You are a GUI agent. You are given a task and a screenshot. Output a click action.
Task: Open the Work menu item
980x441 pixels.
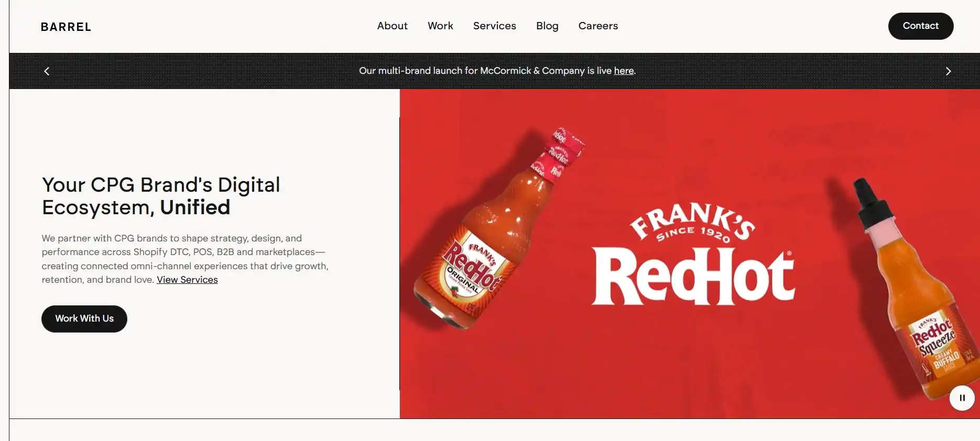pos(440,26)
